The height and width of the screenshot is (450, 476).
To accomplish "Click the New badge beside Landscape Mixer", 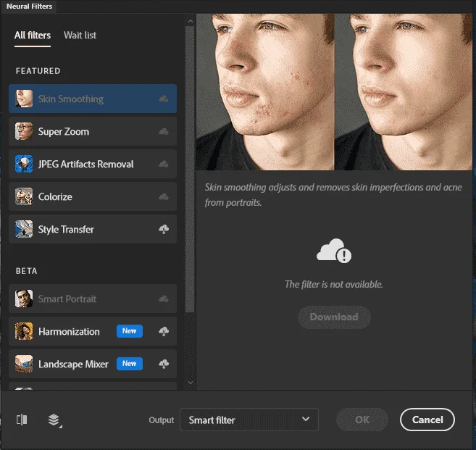I will 130,364.
